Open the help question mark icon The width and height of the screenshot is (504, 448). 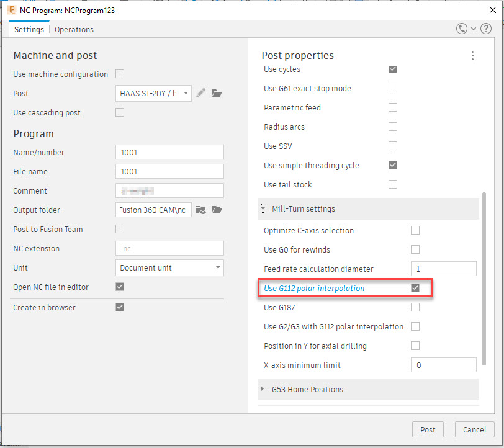[486, 29]
